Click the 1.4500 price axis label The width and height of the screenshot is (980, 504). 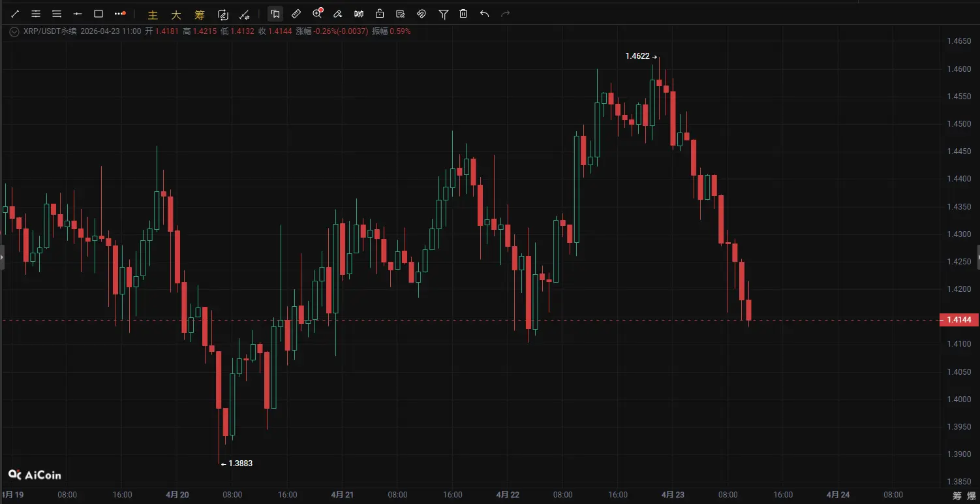(x=958, y=124)
